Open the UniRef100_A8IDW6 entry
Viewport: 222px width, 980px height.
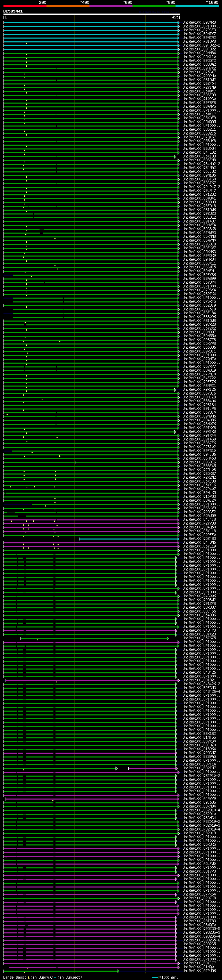pyautogui.click(x=199, y=210)
